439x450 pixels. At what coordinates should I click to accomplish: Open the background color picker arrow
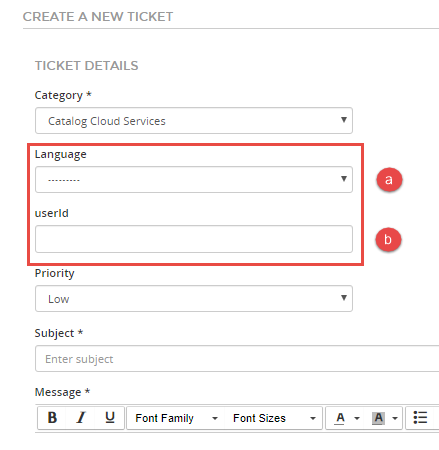(x=395, y=418)
